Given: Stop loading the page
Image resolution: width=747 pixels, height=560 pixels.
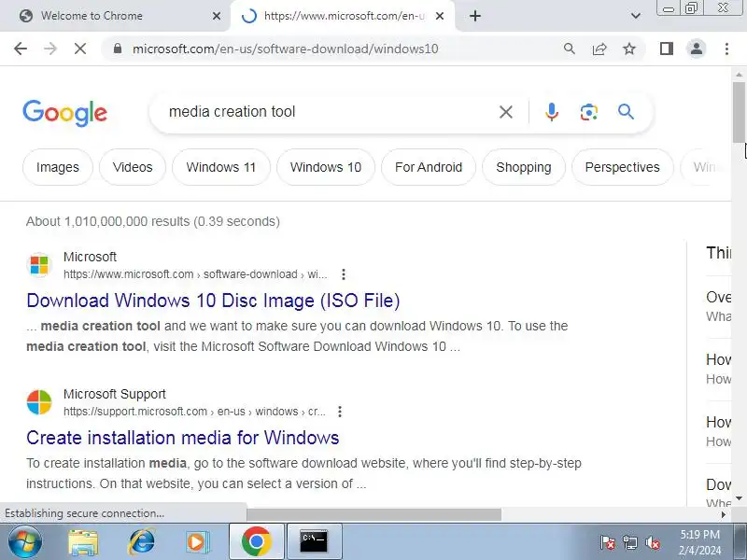Looking at the screenshot, I should tap(80, 49).
